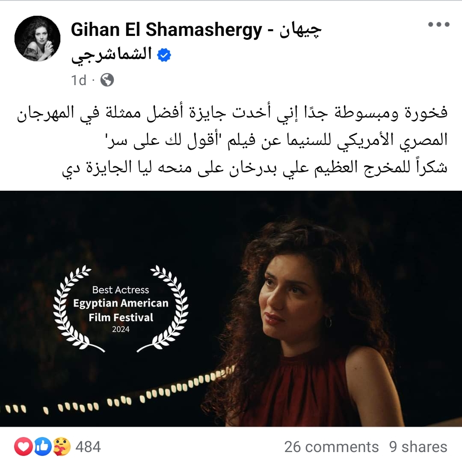Click the blue thumbs-up like reaction icon
The image size is (462, 476).
42,447
